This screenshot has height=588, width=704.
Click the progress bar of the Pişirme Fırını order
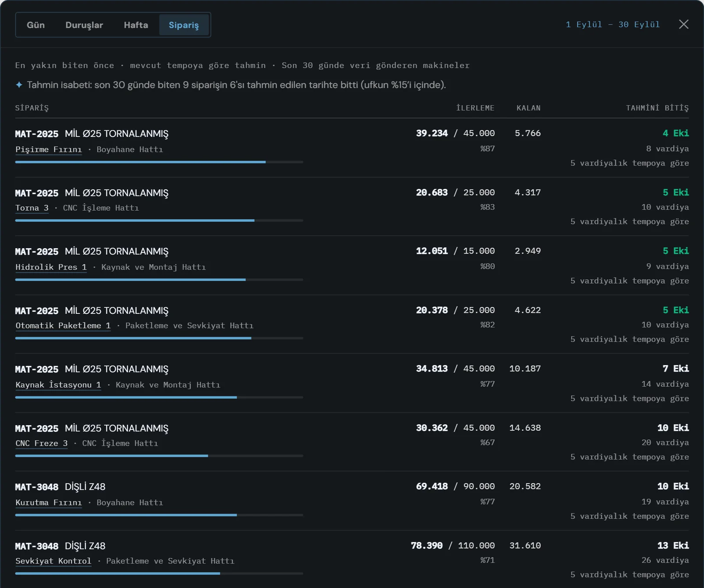point(159,162)
